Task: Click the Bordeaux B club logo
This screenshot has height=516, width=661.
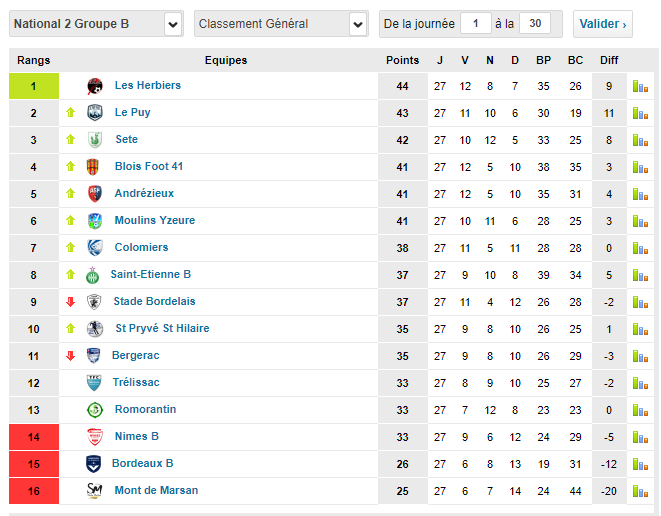Action: 95,464
